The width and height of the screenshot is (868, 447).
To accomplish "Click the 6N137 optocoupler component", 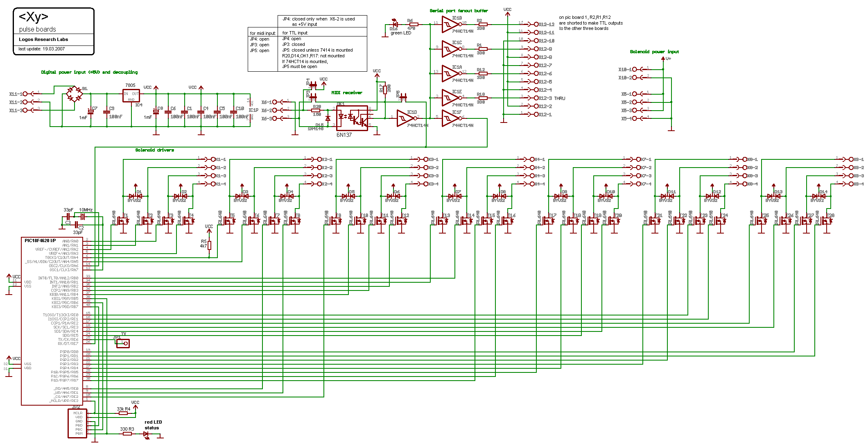I will (x=352, y=118).
